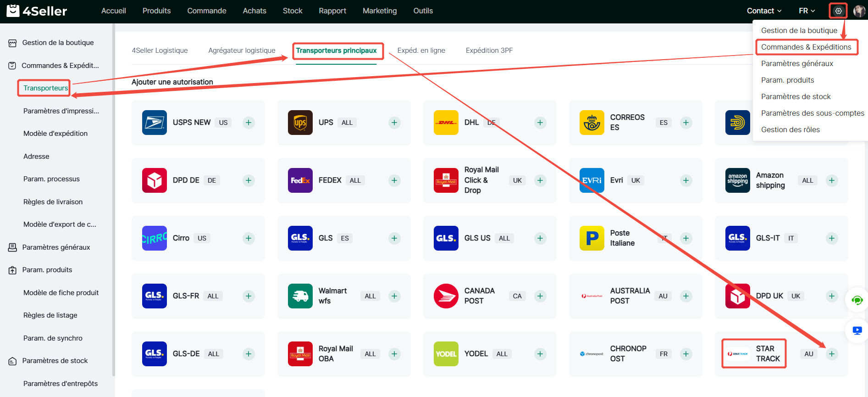Add Amazon shipping carrier authorization
Viewport: 868px width, 397px height.
coord(832,180)
